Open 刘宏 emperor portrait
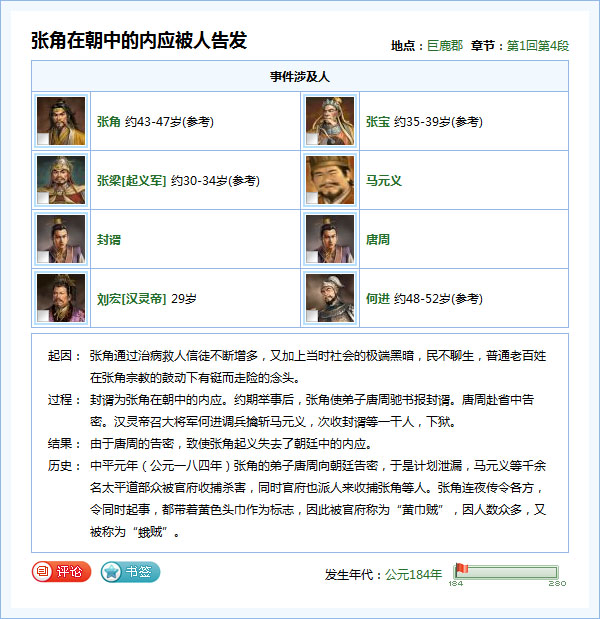The height and width of the screenshot is (619, 600). click(x=61, y=298)
